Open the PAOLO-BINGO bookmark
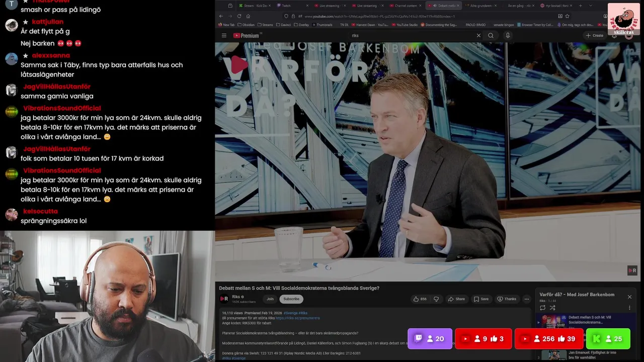 click(476, 25)
